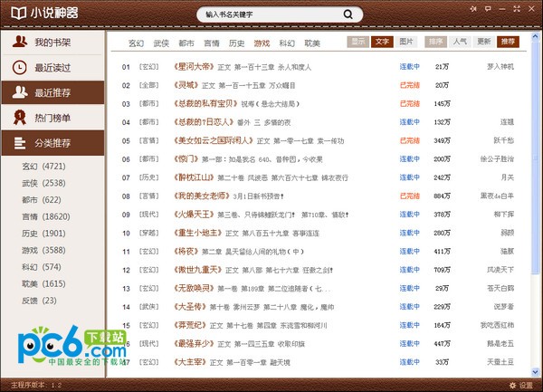Open 都市 (622) category in sidebar

[x=42, y=200]
